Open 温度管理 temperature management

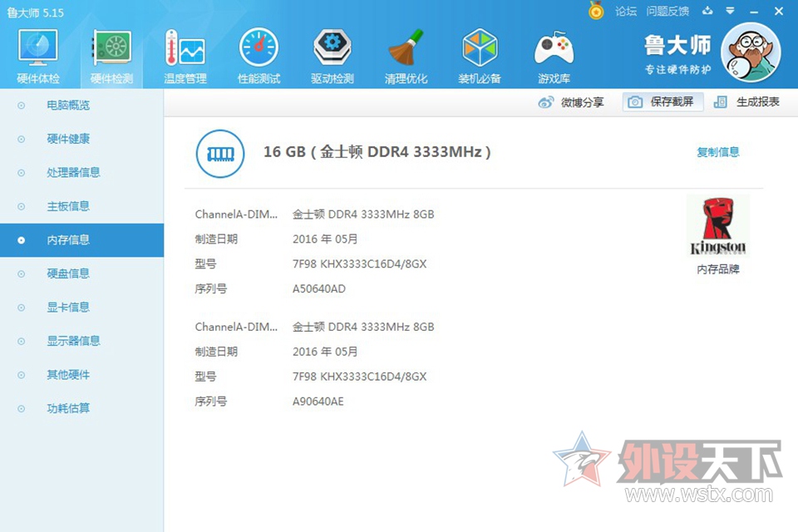coord(185,56)
